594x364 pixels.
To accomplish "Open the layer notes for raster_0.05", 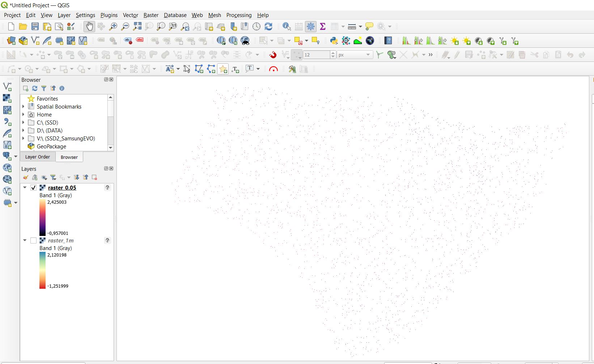I will point(107,187).
